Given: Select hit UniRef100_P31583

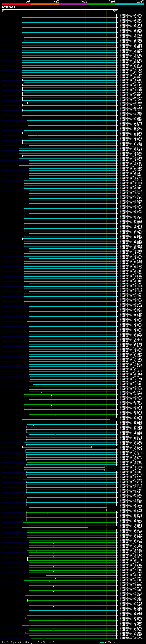Looking at the screenshot, I should (131, 42).
